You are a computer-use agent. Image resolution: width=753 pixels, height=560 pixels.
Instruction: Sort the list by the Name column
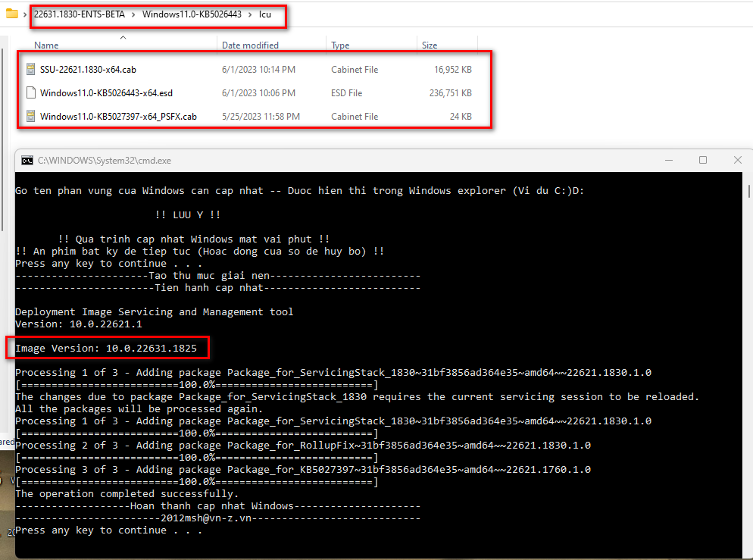[x=46, y=45]
